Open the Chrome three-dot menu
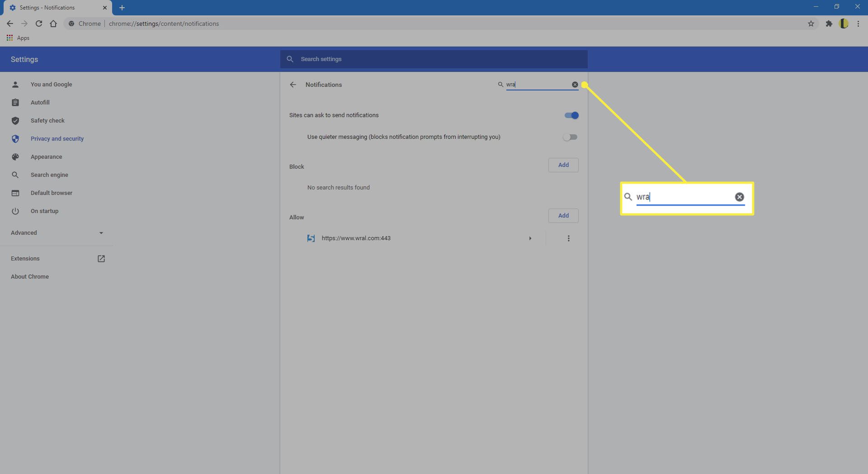 point(858,24)
